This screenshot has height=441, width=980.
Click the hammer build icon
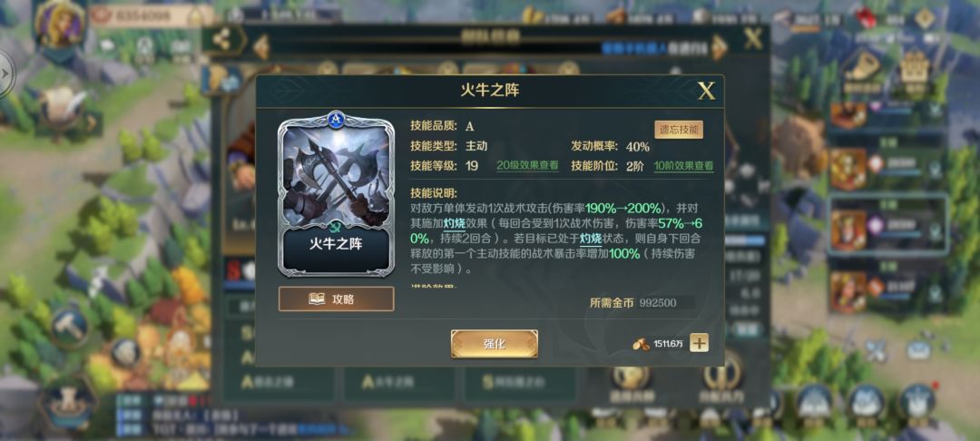pyautogui.click(x=69, y=326)
